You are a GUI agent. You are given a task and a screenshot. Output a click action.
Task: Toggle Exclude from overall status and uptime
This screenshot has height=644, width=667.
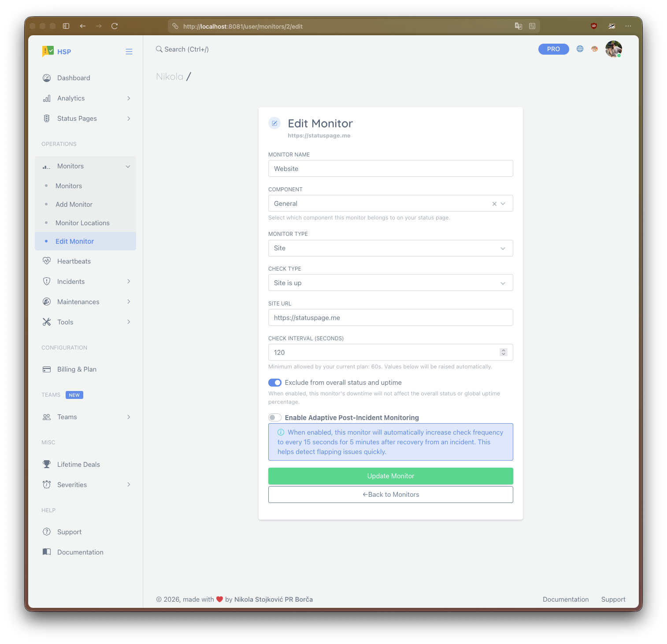pos(274,383)
